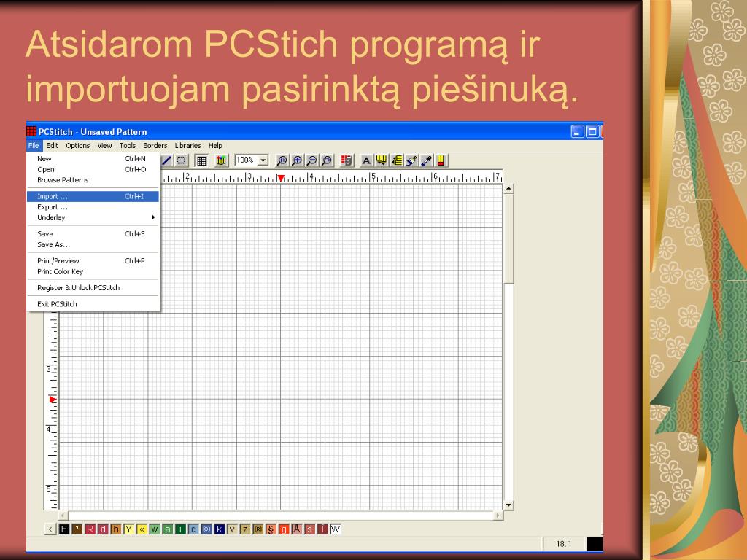Click the PCStitch title bar app icon
This screenshot has width=747, height=560.
(31, 131)
